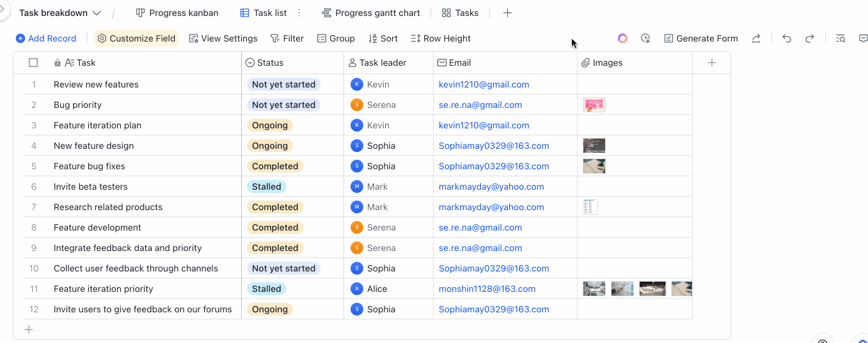Screen dimensions: 868x343
Task: Click the redo arrow icon
Action: point(810,38)
